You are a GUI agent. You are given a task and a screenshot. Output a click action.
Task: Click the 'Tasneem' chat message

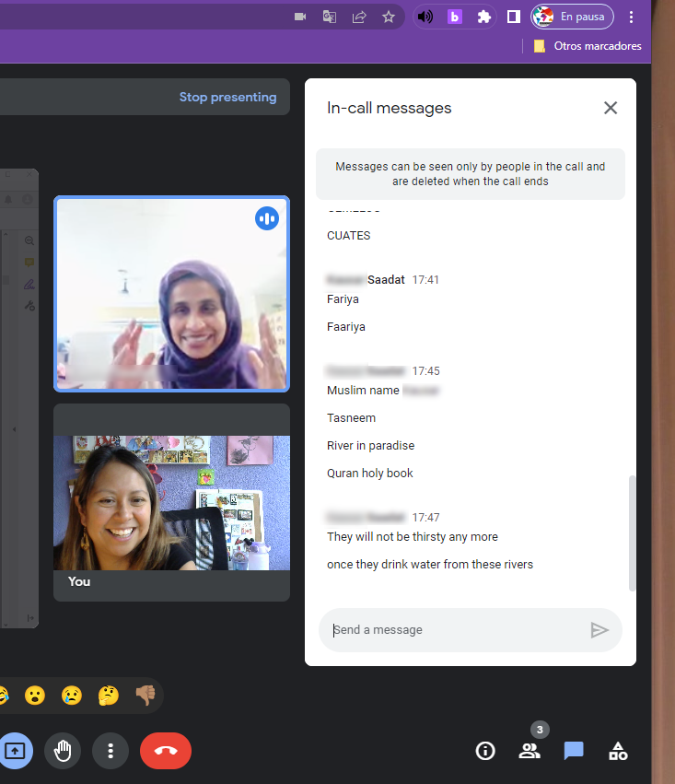tap(351, 418)
